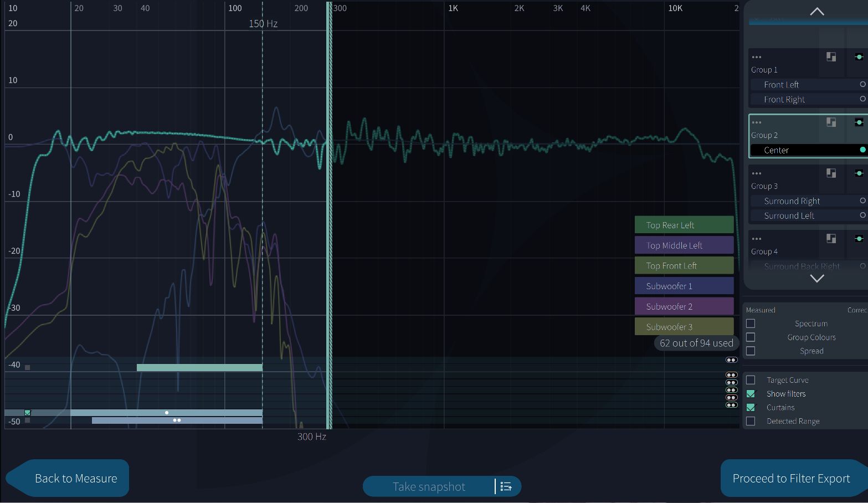This screenshot has height=503, width=868.
Task: Go Back to Measure
Action: pyautogui.click(x=69, y=478)
